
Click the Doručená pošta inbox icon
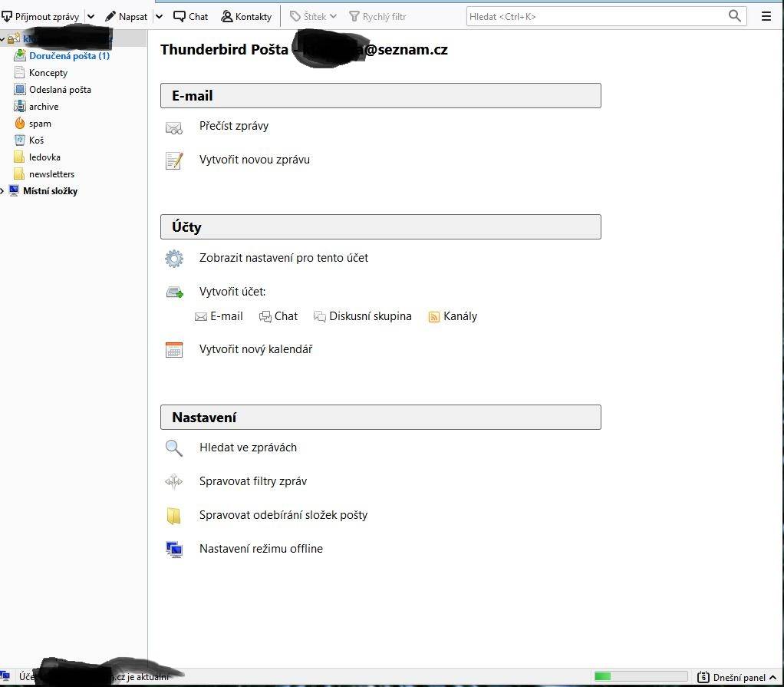pyautogui.click(x=19, y=55)
